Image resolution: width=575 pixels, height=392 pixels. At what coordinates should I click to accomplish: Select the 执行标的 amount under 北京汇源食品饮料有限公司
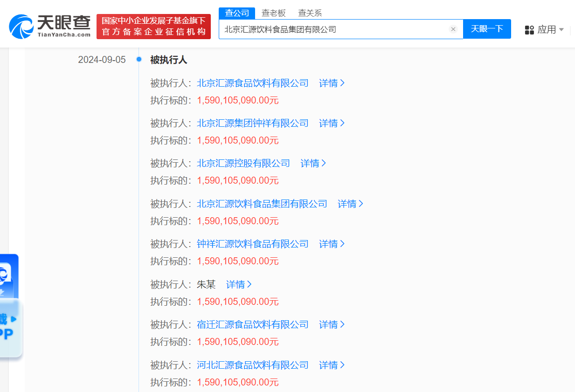(238, 101)
